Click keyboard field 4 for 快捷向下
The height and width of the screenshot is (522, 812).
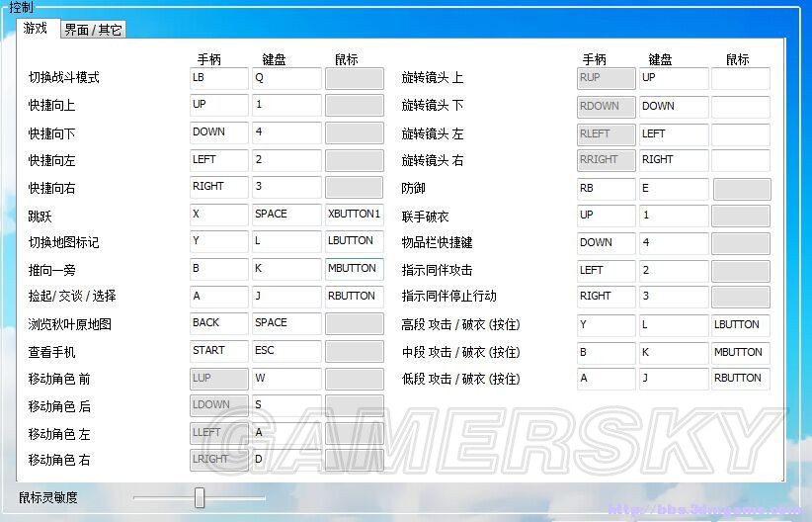[286, 132]
